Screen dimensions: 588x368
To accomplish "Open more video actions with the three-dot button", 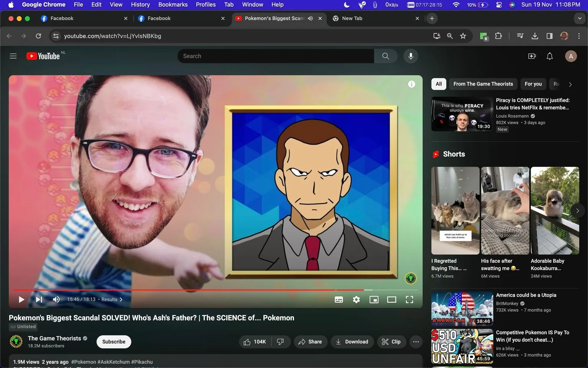I will pyautogui.click(x=416, y=342).
